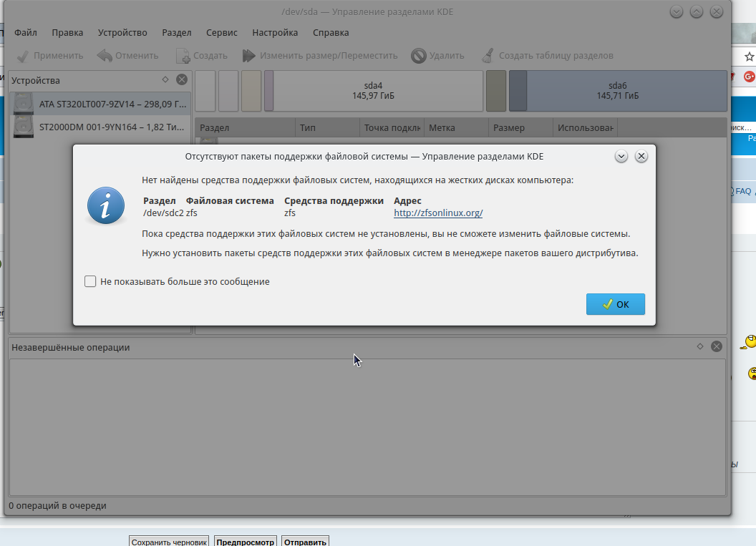756x546 pixels.
Task: Open the Файл menu
Action: 26,33
